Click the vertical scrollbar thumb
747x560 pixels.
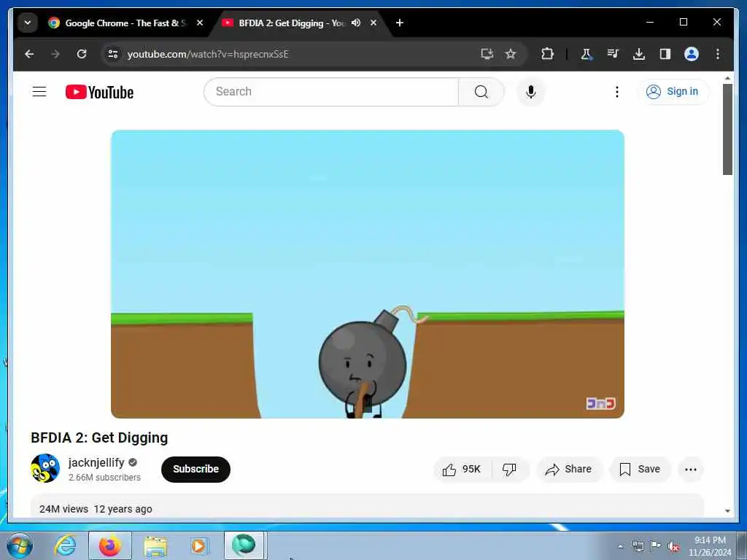[x=727, y=130]
